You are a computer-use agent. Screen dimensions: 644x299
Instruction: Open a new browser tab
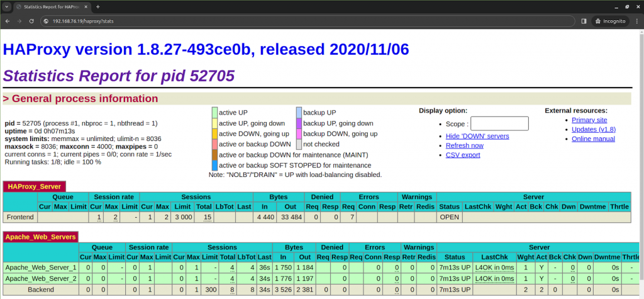click(97, 7)
